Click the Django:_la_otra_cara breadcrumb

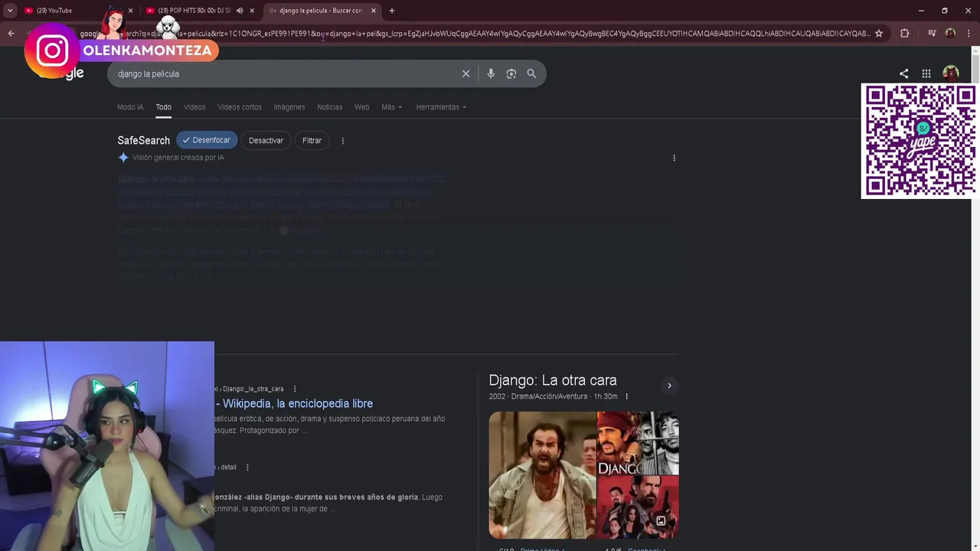[x=253, y=389]
